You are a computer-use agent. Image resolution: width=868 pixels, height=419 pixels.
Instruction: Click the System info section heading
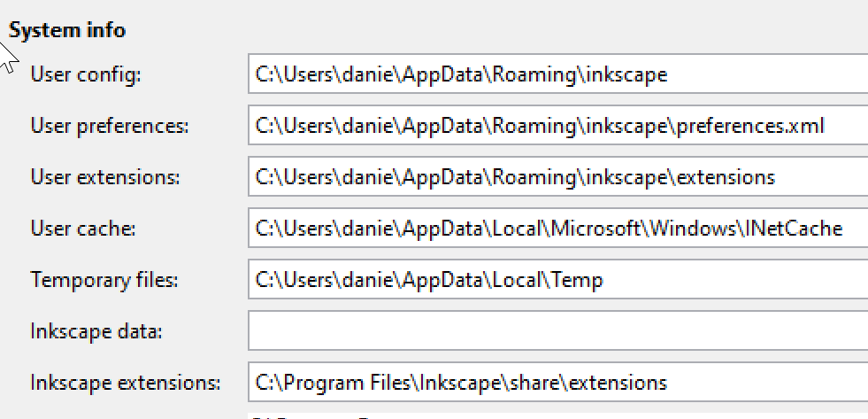67,30
